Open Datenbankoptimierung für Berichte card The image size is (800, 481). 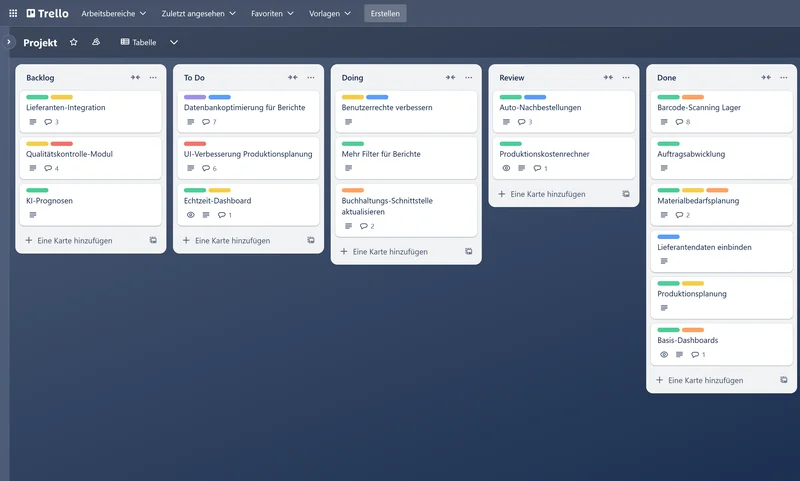coord(248,111)
